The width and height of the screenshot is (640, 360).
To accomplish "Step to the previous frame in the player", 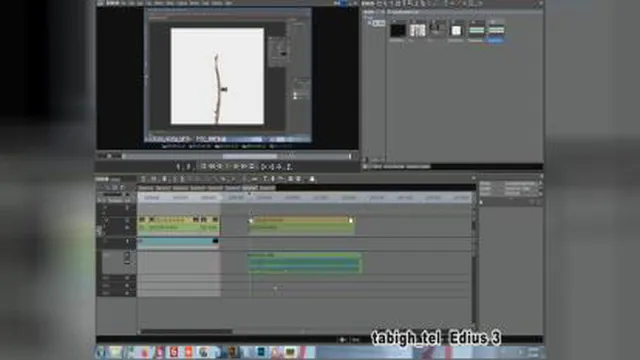I will tap(220, 167).
